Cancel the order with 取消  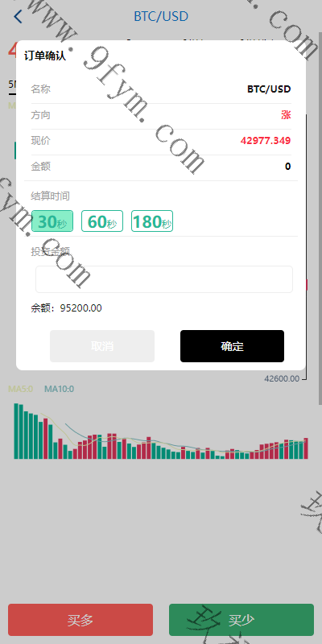coord(102,346)
